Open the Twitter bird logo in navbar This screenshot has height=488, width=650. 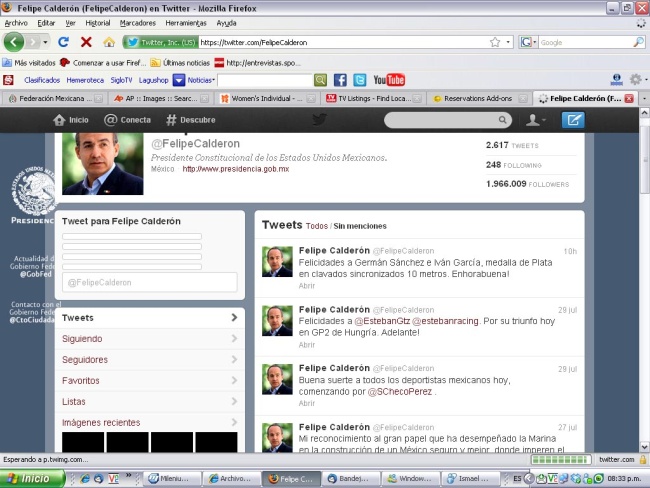coord(319,120)
